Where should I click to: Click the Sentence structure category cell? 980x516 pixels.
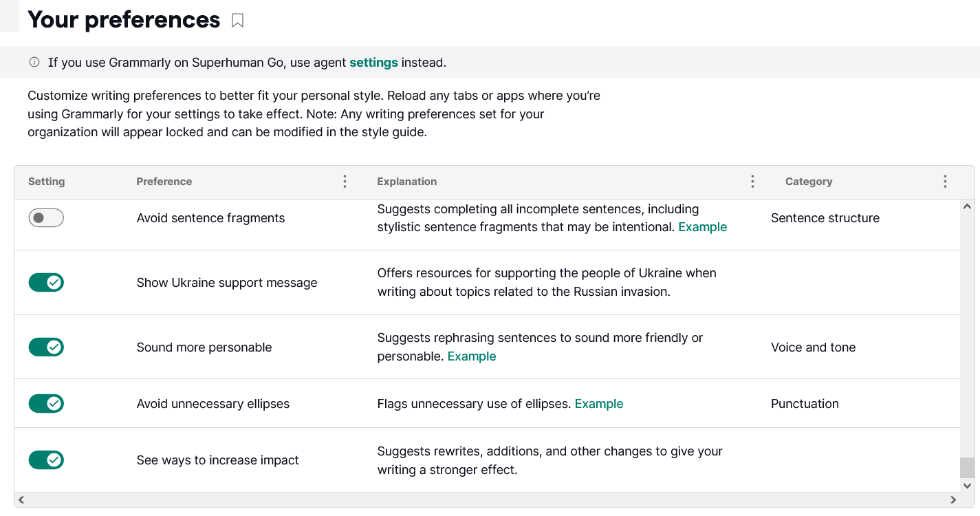tap(825, 218)
